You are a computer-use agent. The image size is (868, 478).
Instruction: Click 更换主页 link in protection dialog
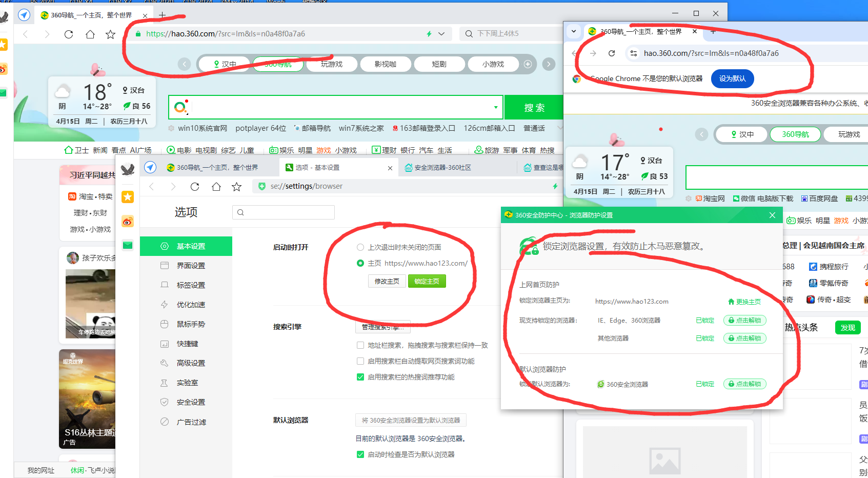pyautogui.click(x=744, y=302)
